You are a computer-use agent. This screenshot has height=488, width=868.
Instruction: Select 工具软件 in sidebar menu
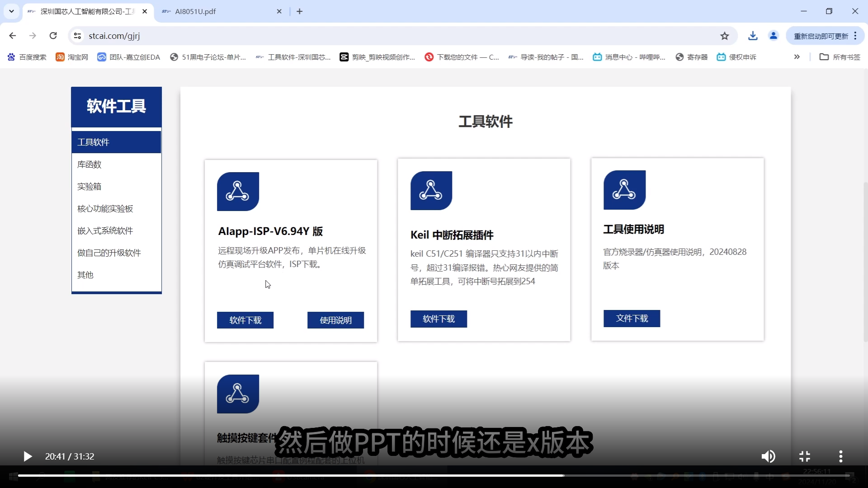point(116,142)
